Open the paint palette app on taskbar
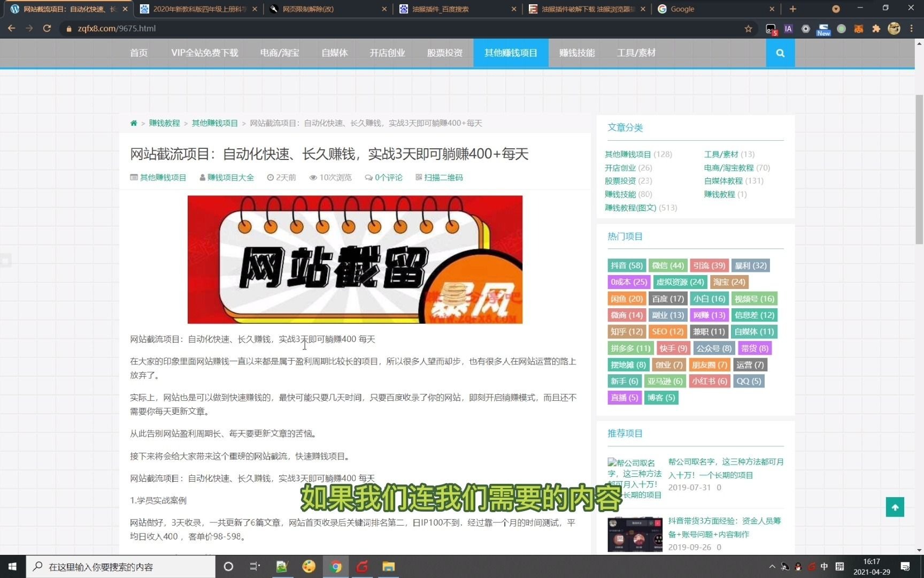 [x=309, y=566]
